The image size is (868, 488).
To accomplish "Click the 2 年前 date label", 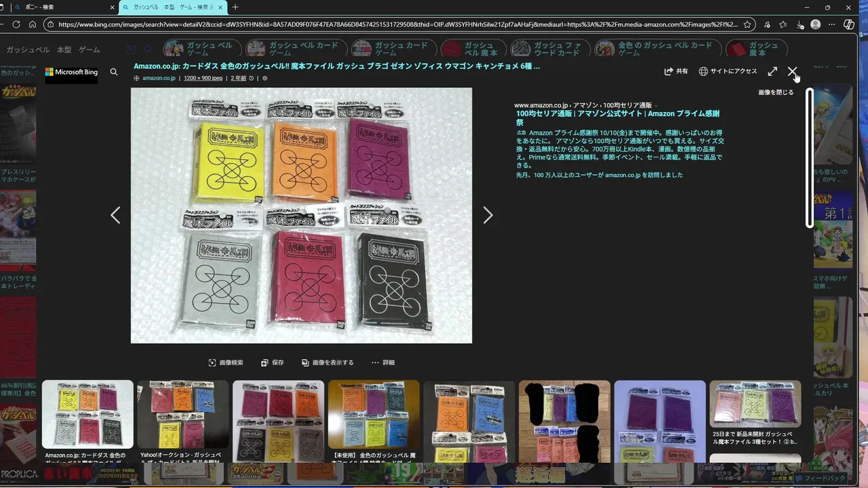I will [x=239, y=78].
